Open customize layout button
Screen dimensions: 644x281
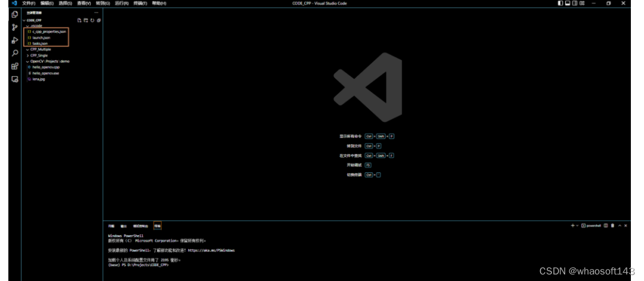[582, 3]
